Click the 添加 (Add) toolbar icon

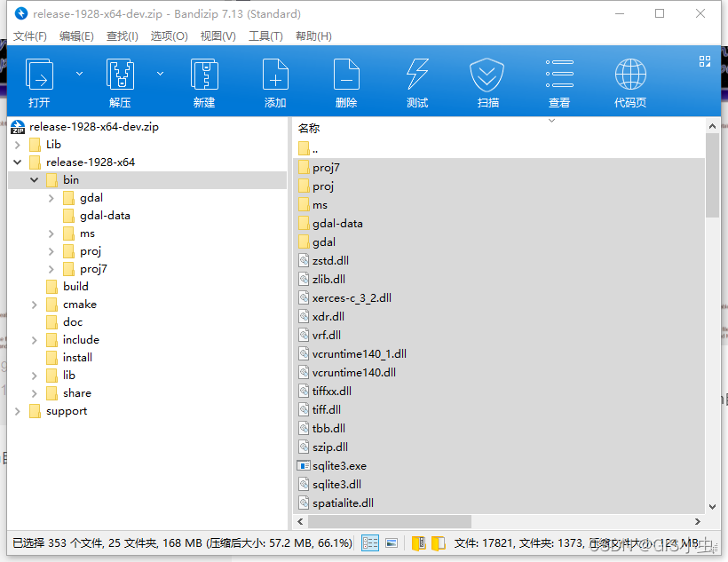(x=275, y=75)
